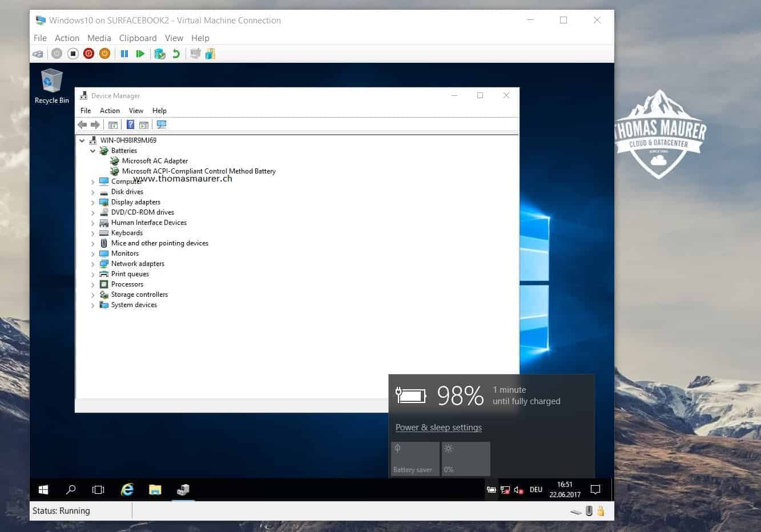Image resolution: width=761 pixels, height=532 pixels.
Task: Launch Internet Explorer from taskbar
Action: (127, 490)
